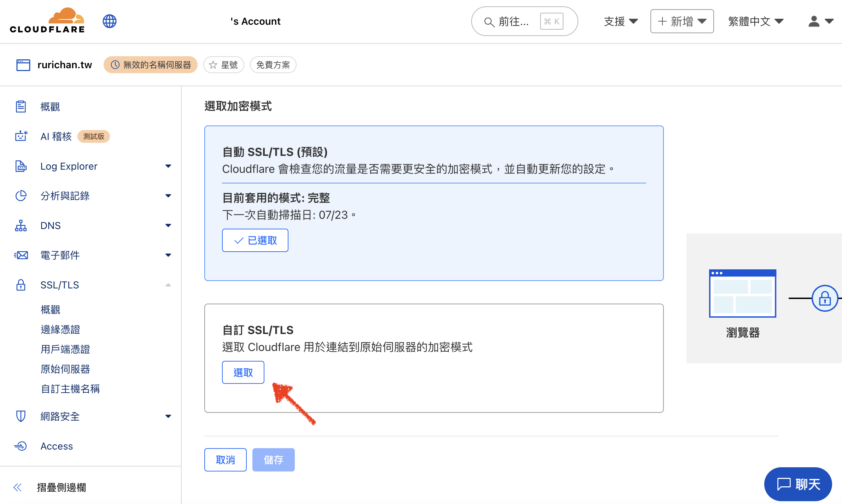
Task: Click the 取消 button
Action: (x=226, y=460)
